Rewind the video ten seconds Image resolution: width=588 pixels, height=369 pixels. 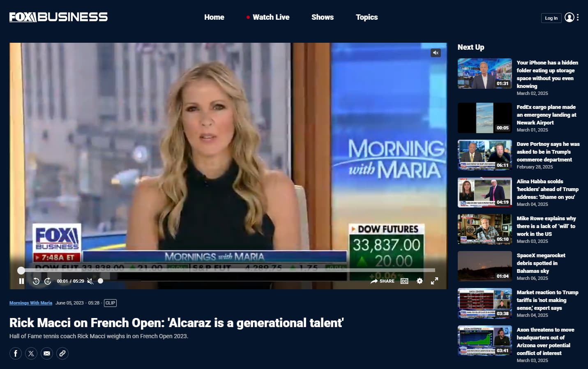[36, 281]
